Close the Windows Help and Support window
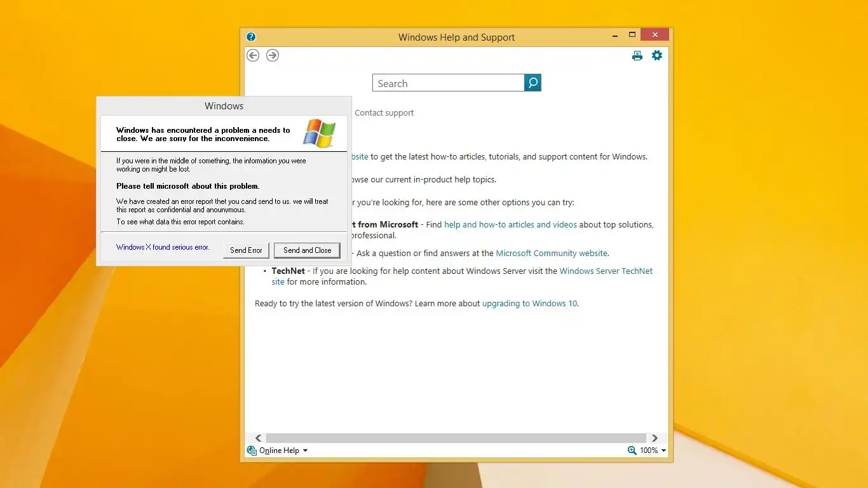868x488 pixels. tap(654, 36)
